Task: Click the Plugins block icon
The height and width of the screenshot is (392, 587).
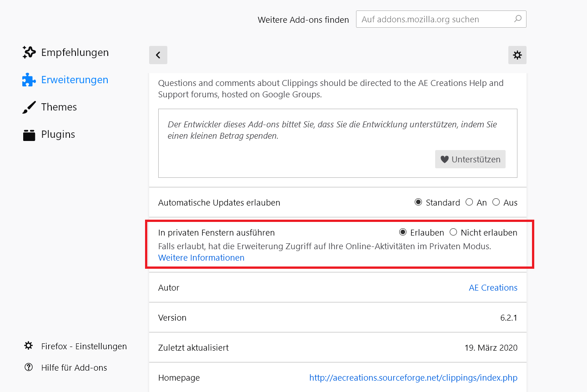Action: pos(29,135)
